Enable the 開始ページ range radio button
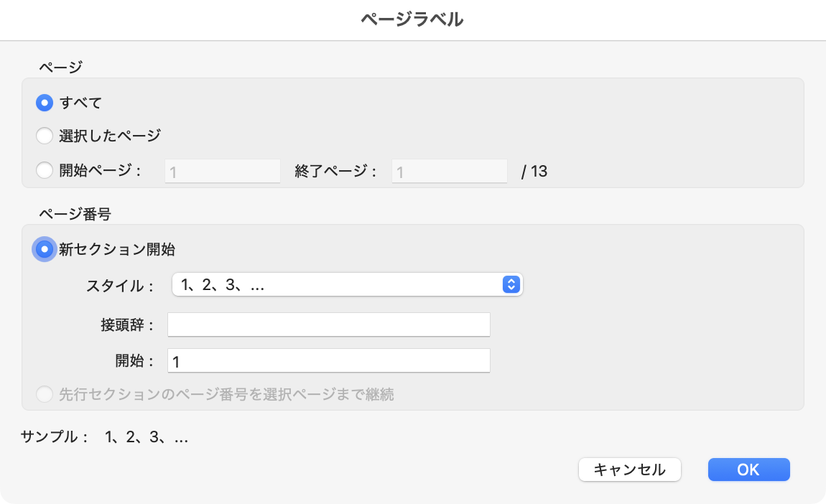The image size is (826, 504). coord(45,171)
